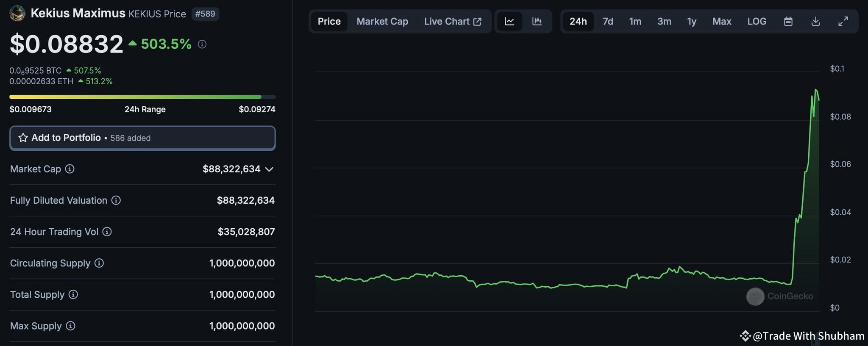Select 1y time range
Screen dimensions: 868x346
(x=692, y=21)
